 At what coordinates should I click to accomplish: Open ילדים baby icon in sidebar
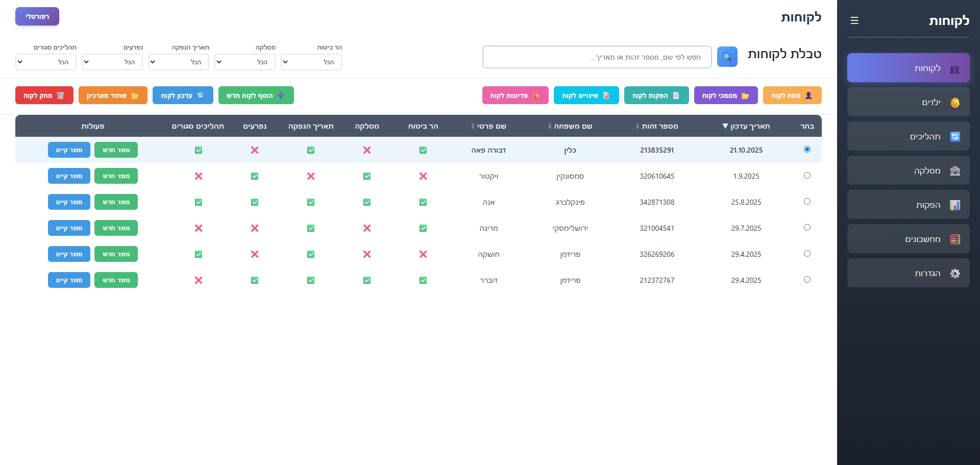[x=955, y=103]
